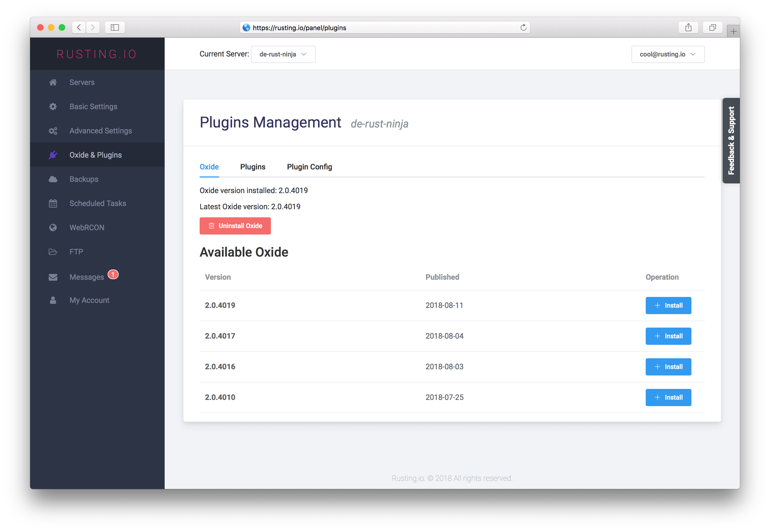The height and width of the screenshot is (532, 770).
Task: Click the Advanced Settings gears icon
Action: coord(53,131)
